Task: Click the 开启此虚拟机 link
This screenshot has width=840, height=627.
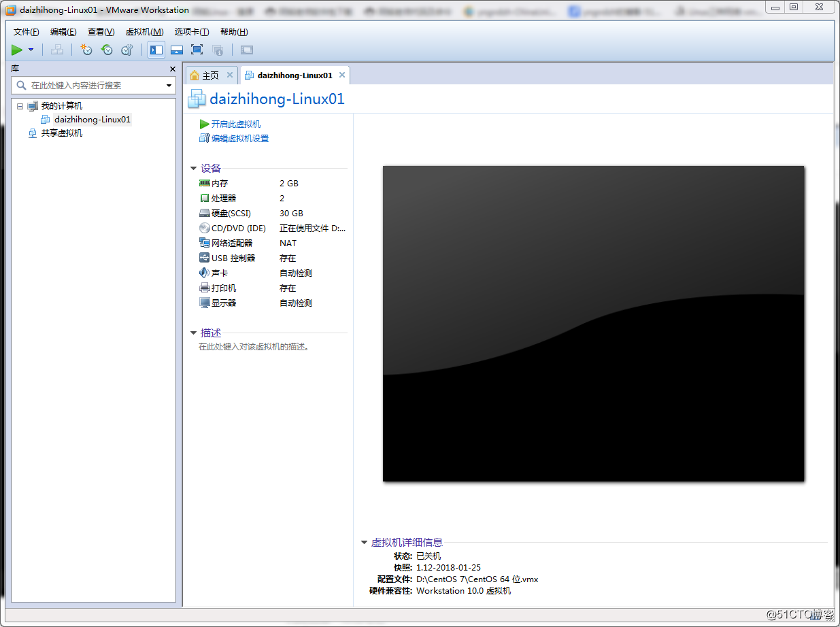Action: 236,124
